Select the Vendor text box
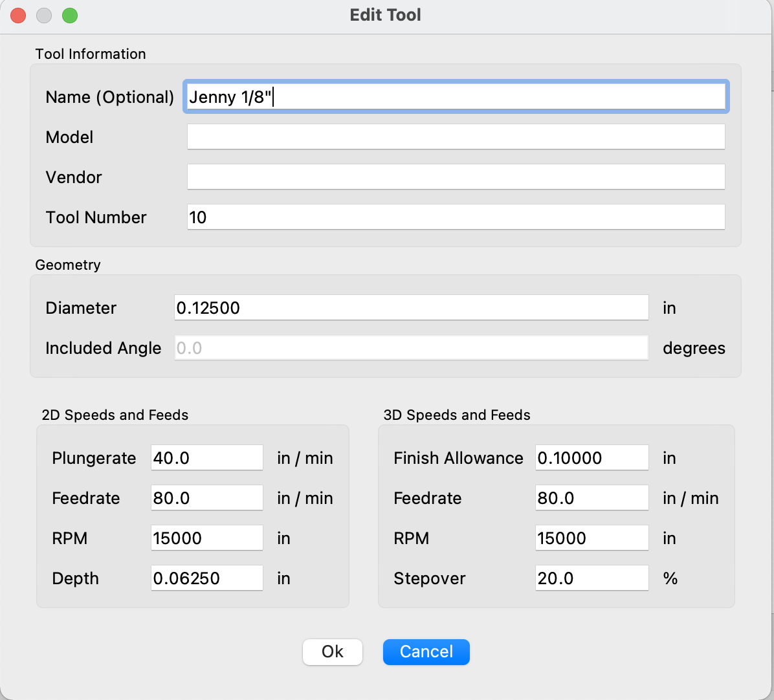This screenshot has height=700, width=774. 456,177
